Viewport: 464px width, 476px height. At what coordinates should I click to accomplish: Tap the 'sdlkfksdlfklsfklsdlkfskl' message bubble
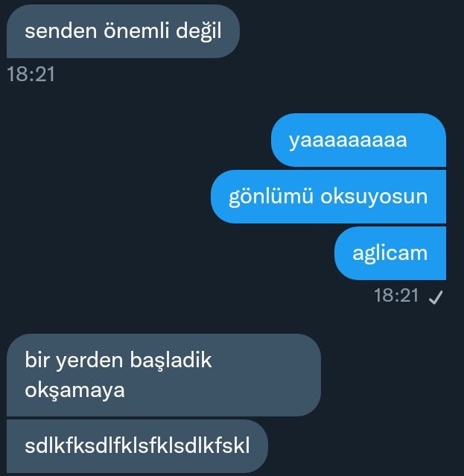137,446
